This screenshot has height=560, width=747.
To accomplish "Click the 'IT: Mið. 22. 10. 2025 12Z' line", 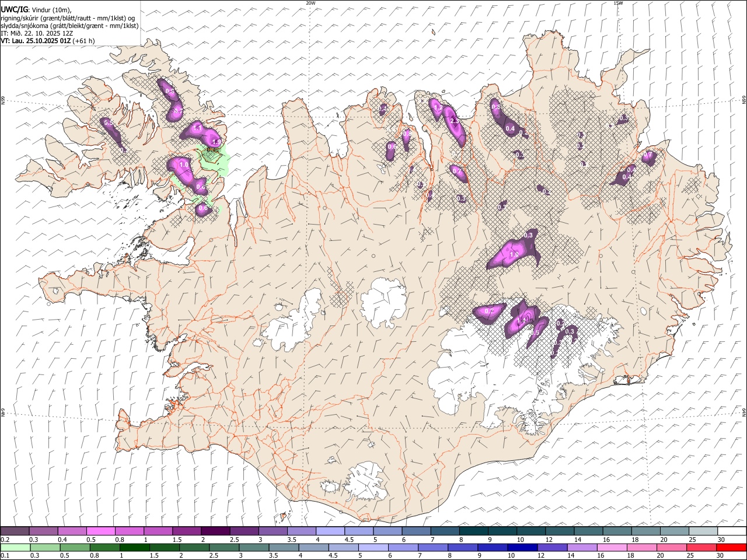I will (x=36, y=33).
